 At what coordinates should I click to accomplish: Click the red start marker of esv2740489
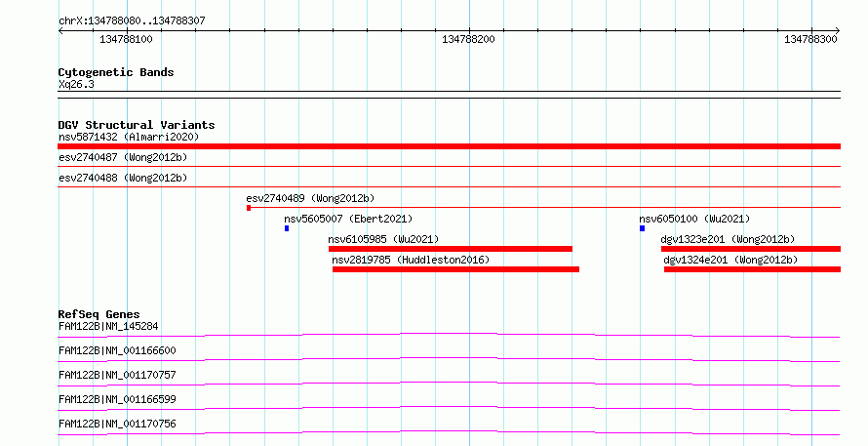point(249,208)
